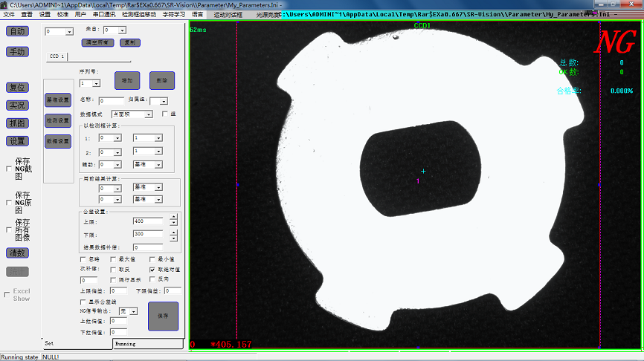Uncheck the 取绝对值 absolute value checkbox
The height and width of the screenshot is (361, 644).
(x=152, y=270)
